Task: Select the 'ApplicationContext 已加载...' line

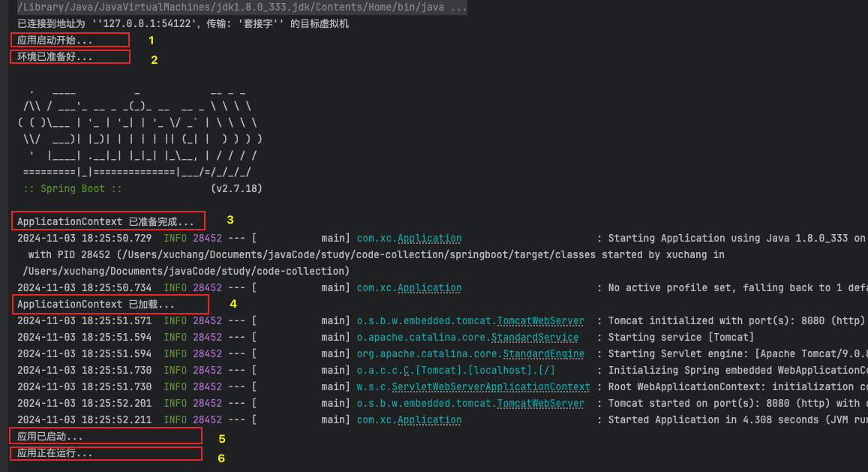Action: [95, 305]
